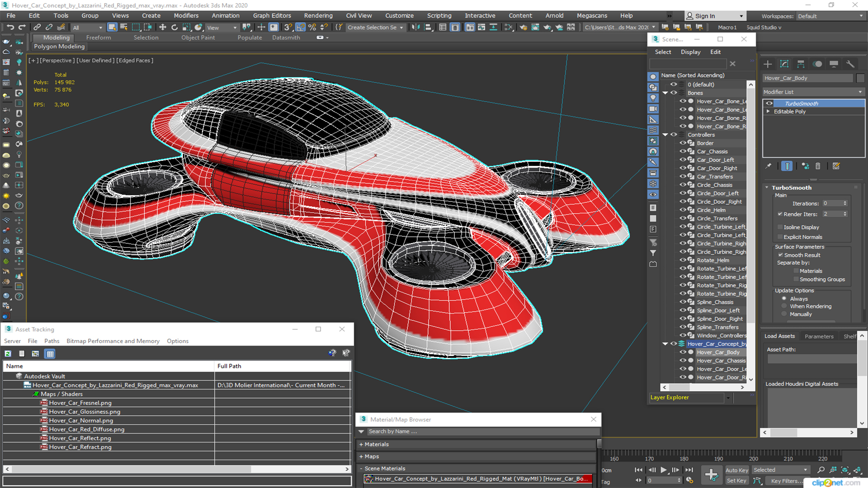Open the Utilities wrench tab

pos(850,64)
